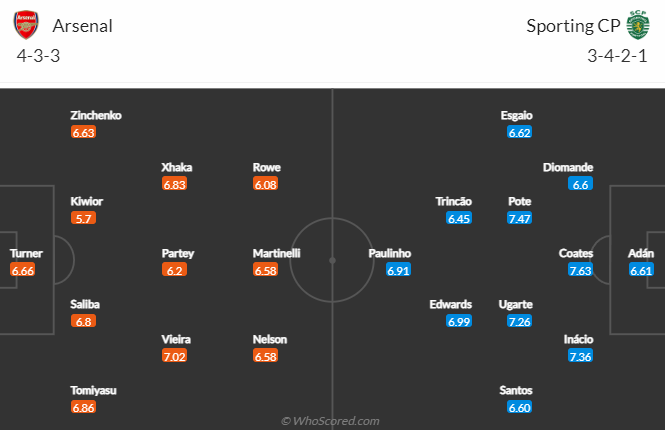Select Xhaka's 6.83 rating badge
The height and width of the screenshot is (430, 665).
[x=174, y=184]
